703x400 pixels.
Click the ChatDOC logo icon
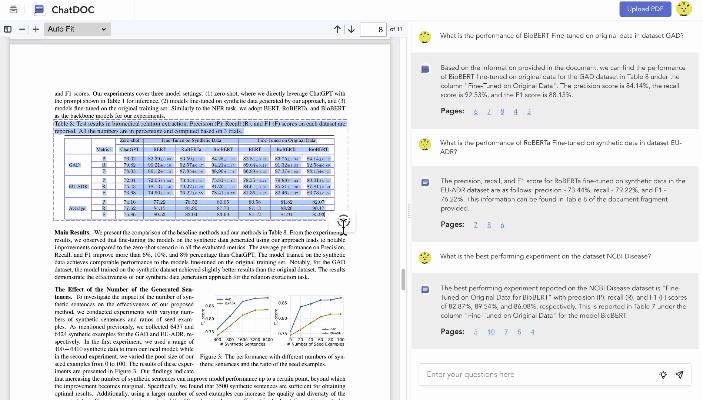tap(39, 9)
